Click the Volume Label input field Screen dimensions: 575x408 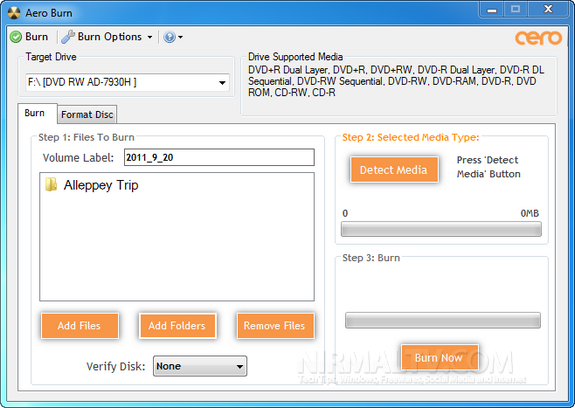point(219,158)
